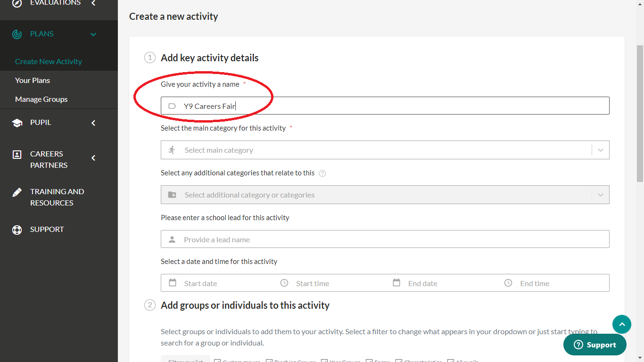
Task: Click the End time clock icon
Action: [508, 283]
